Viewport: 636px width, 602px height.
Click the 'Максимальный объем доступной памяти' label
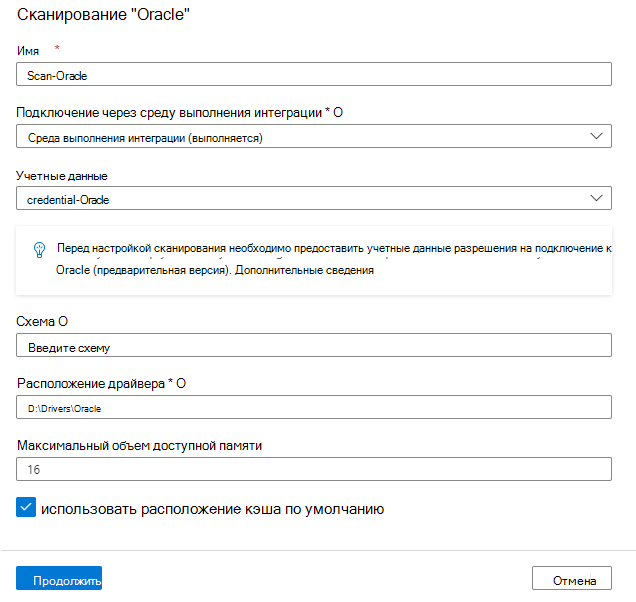[x=140, y=445]
